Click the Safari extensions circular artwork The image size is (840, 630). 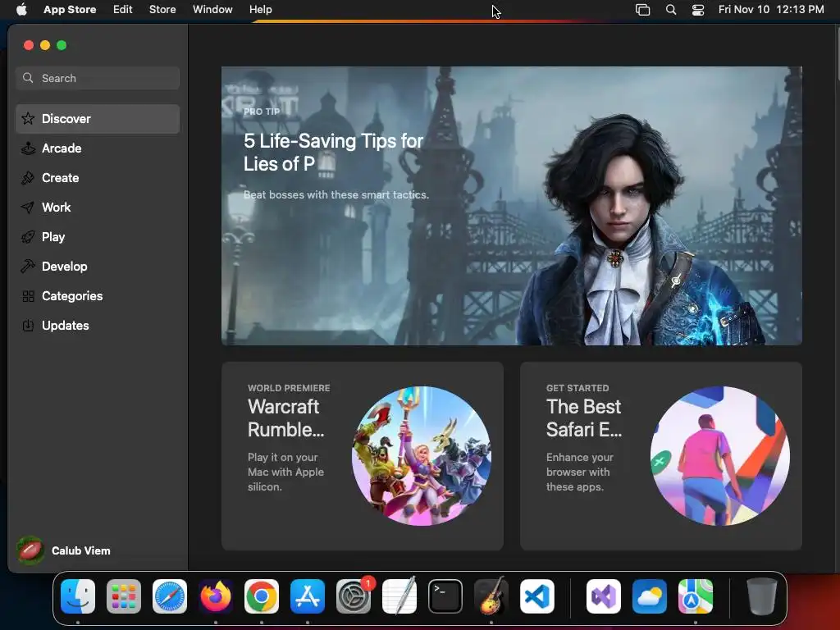[719, 456]
